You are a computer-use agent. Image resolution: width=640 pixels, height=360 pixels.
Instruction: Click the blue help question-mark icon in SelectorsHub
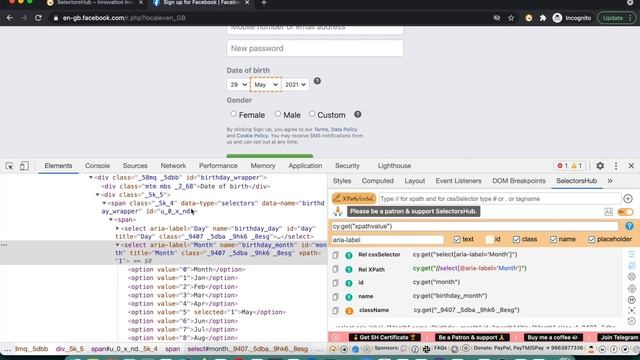click(629, 226)
